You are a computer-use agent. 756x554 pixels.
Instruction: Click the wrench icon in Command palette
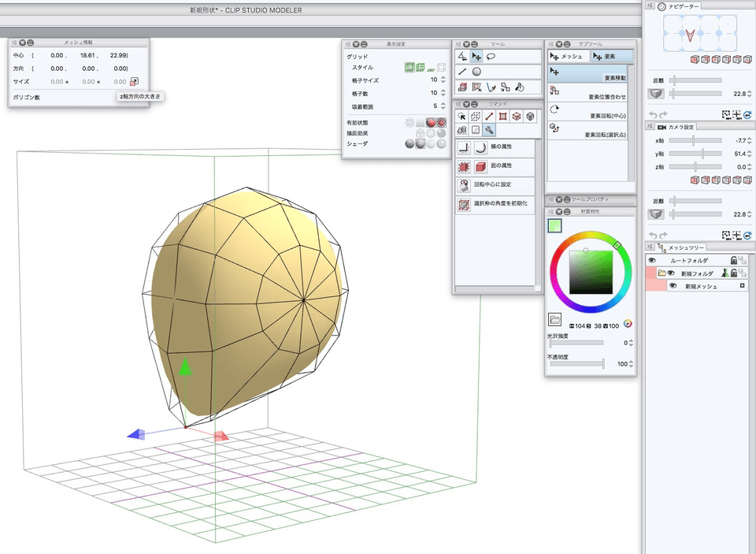pyautogui.click(x=489, y=130)
